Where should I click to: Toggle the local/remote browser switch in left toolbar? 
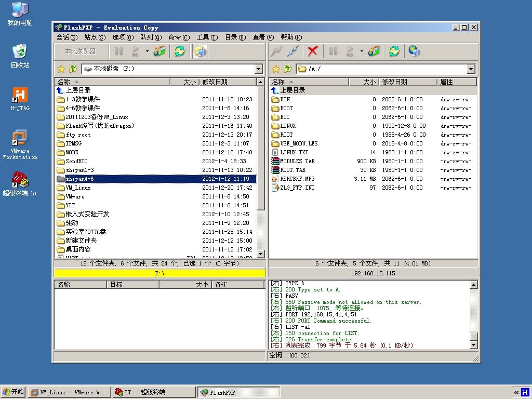coord(200,51)
